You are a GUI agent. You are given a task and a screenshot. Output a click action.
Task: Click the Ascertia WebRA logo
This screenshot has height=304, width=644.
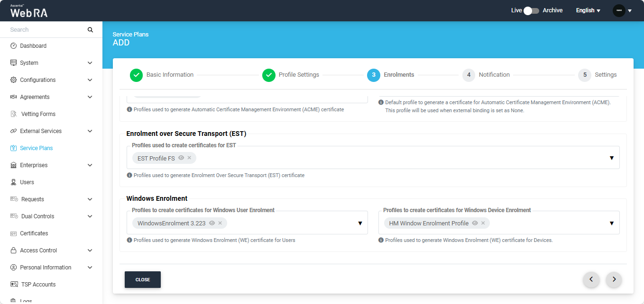coord(29,11)
